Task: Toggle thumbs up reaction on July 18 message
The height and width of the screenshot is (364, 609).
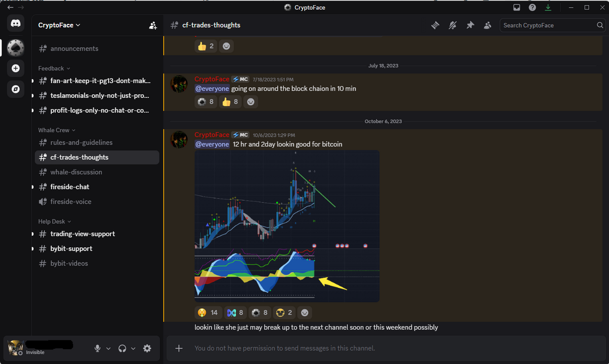Action: point(230,101)
